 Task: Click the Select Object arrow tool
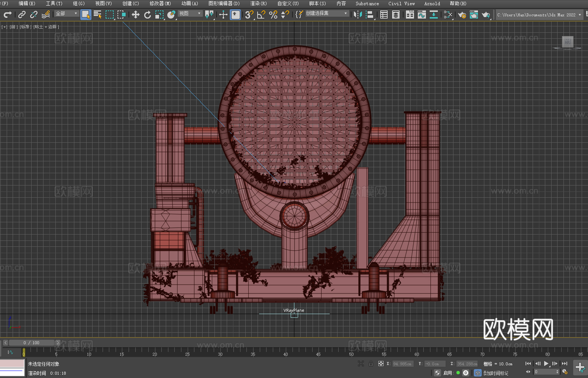point(86,14)
